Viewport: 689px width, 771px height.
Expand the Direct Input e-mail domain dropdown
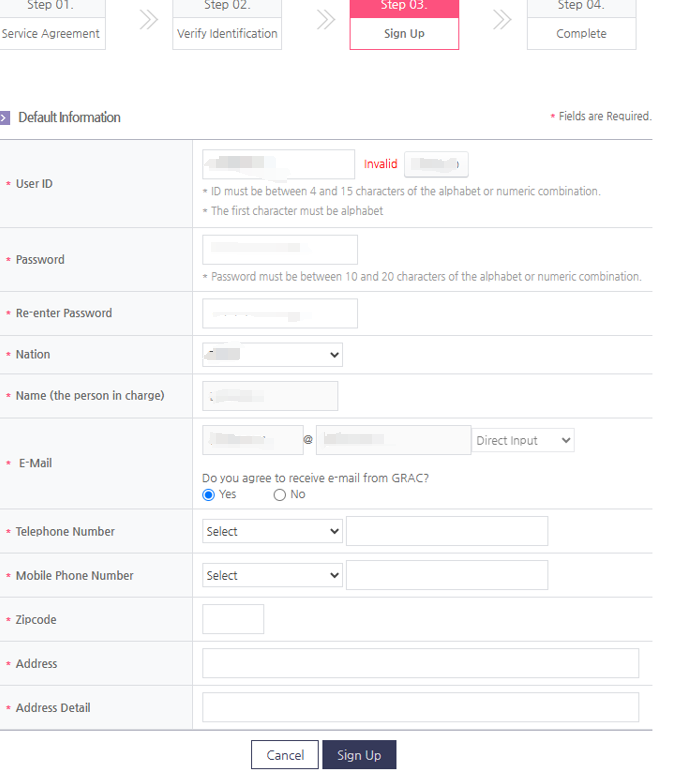(x=523, y=440)
